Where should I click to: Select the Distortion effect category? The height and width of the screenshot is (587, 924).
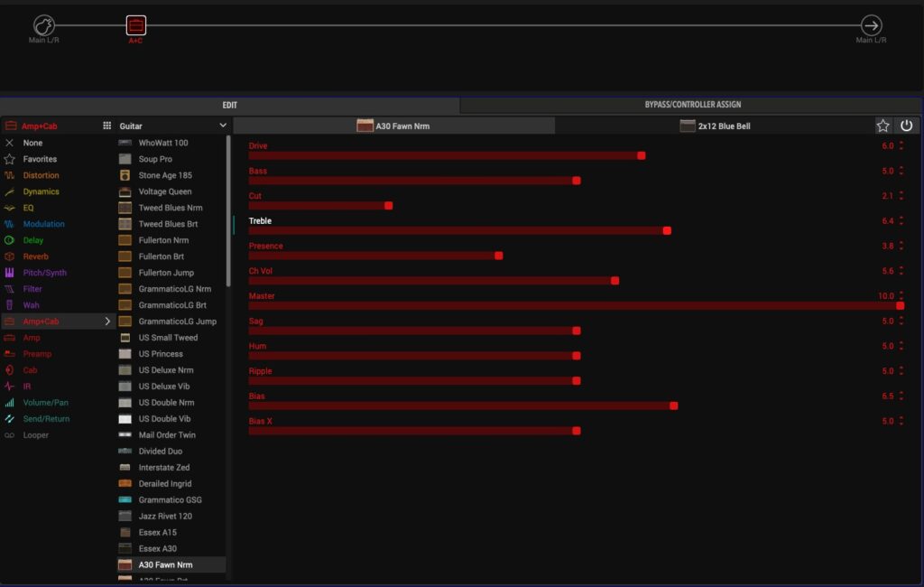[41, 175]
